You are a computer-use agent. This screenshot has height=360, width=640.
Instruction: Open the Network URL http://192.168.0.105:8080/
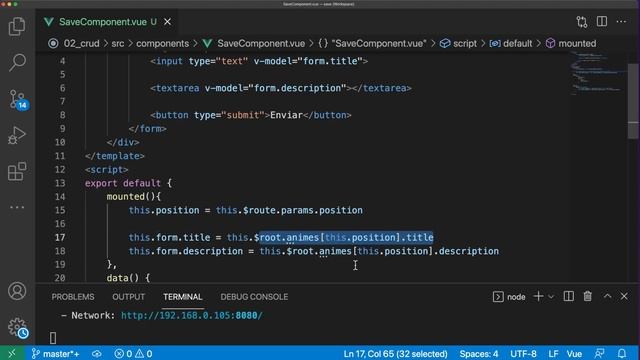[192, 316]
